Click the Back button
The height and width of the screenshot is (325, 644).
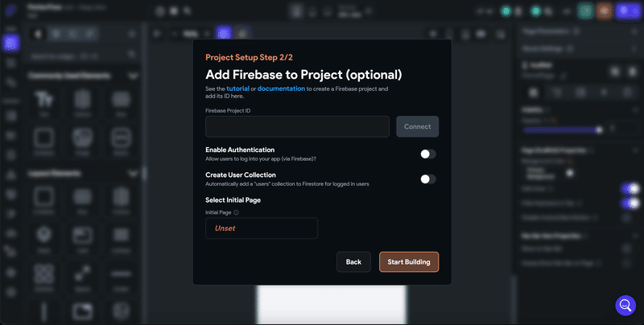click(353, 261)
